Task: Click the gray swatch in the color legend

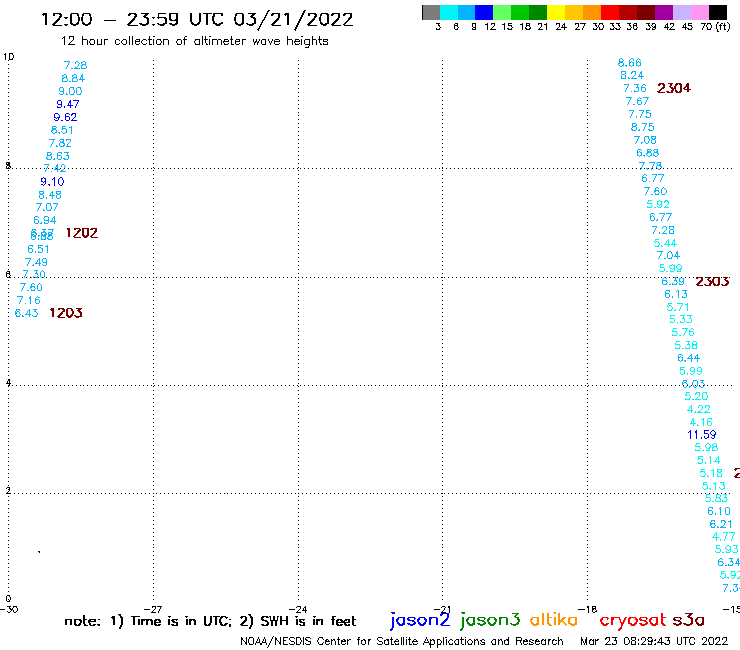Action: point(431,12)
